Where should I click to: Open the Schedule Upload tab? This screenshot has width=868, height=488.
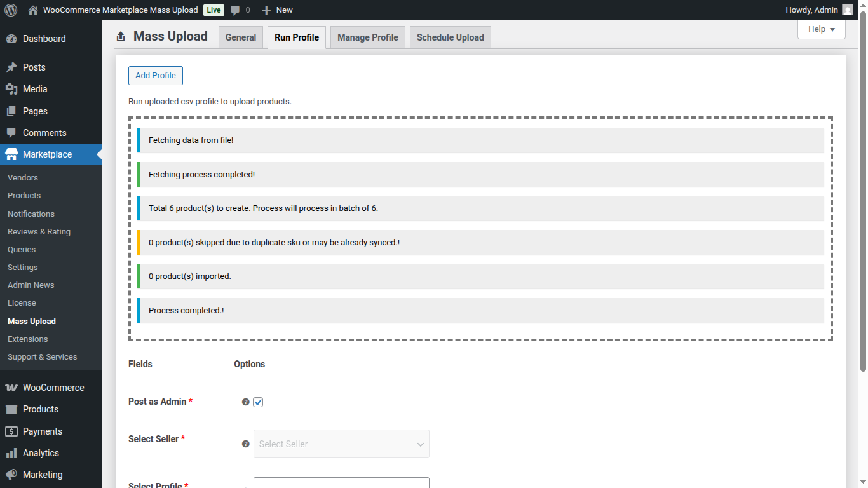(x=450, y=37)
